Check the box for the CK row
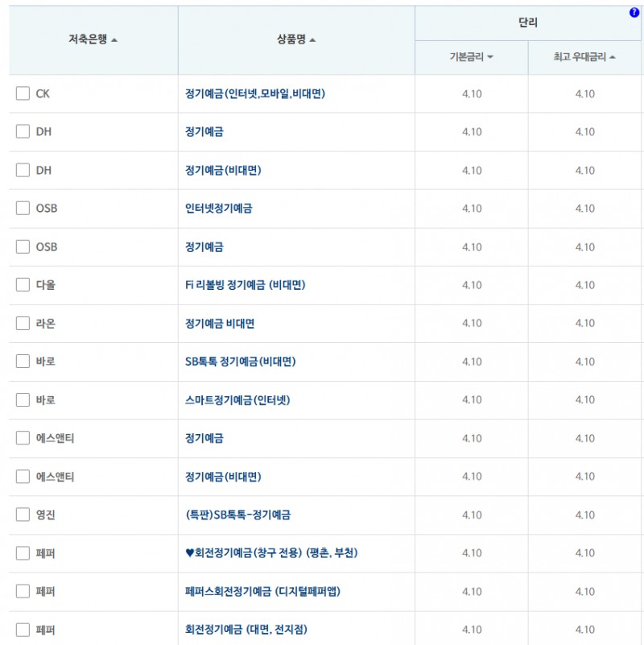This screenshot has width=644, height=645. click(23, 93)
